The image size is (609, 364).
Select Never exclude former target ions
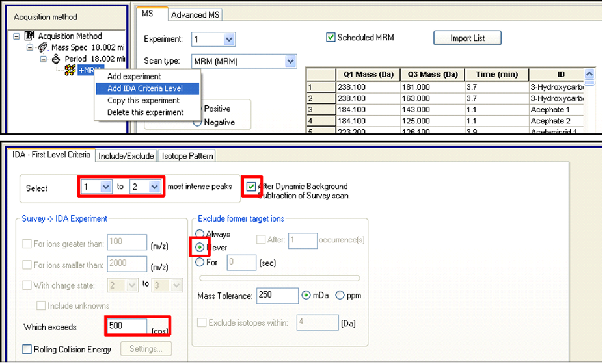point(200,247)
